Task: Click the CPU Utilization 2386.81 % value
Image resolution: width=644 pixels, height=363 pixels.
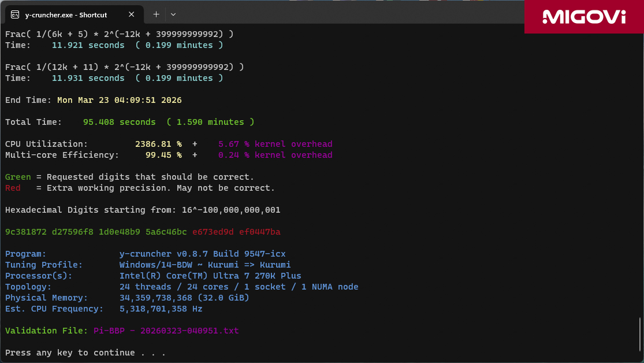Action: tap(158, 144)
